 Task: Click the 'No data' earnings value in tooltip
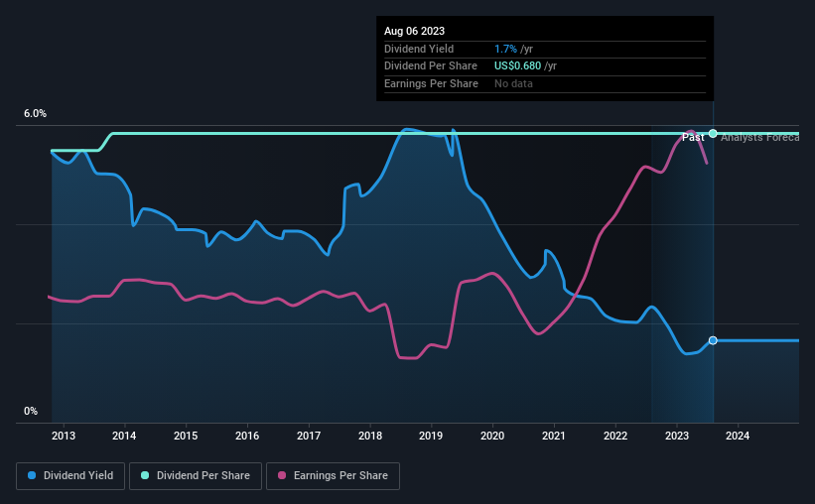513,83
